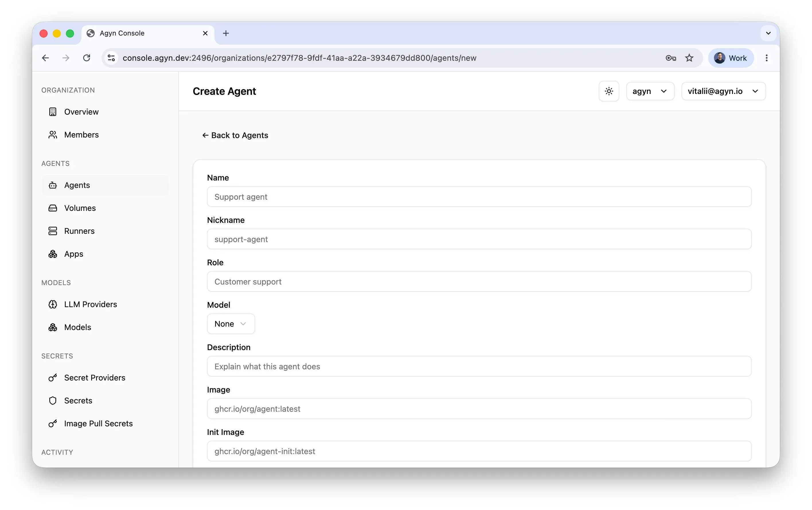The width and height of the screenshot is (812, 510).
Task: Navigate to Members in sidebar
Action: [x=105, y=135]
